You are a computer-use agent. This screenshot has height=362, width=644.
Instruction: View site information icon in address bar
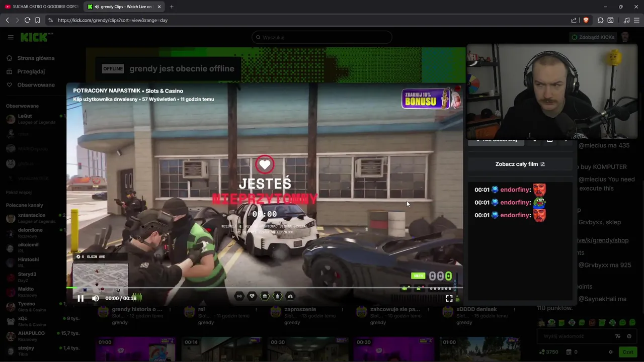click(50, 20)
